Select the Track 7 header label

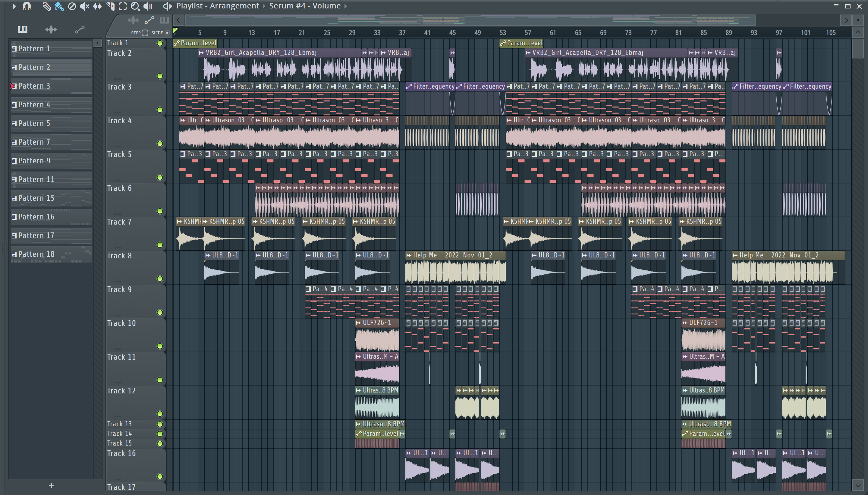(119, 222)
